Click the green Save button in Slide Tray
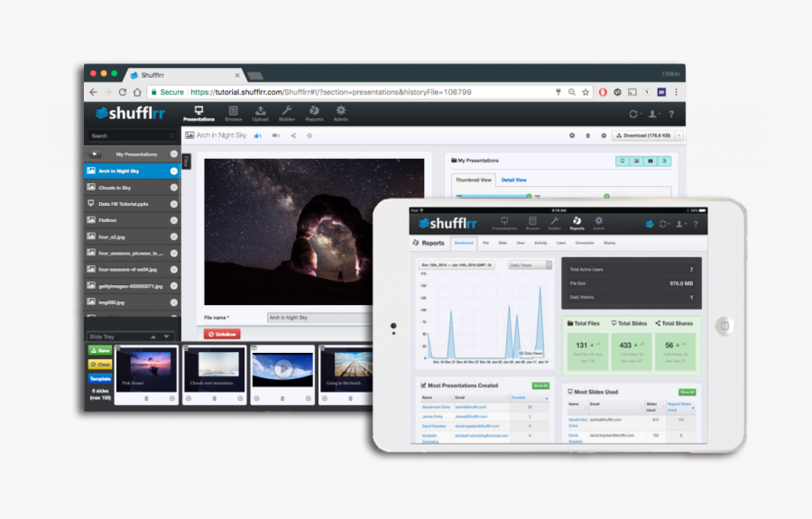Image resolution: width=812 pixels, height=519 pixels. point(99,350)
